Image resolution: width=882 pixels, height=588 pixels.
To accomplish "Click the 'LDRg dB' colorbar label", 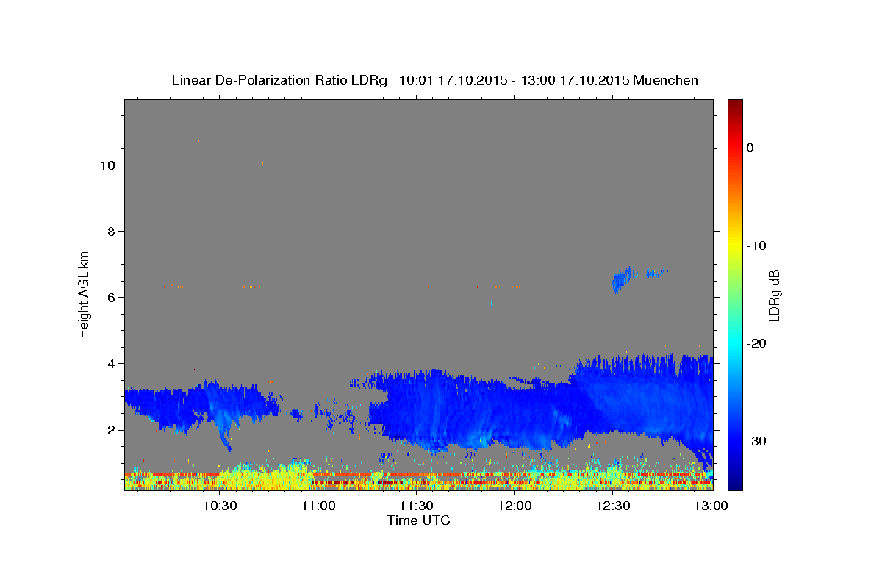I will click(x=774, y=295).
